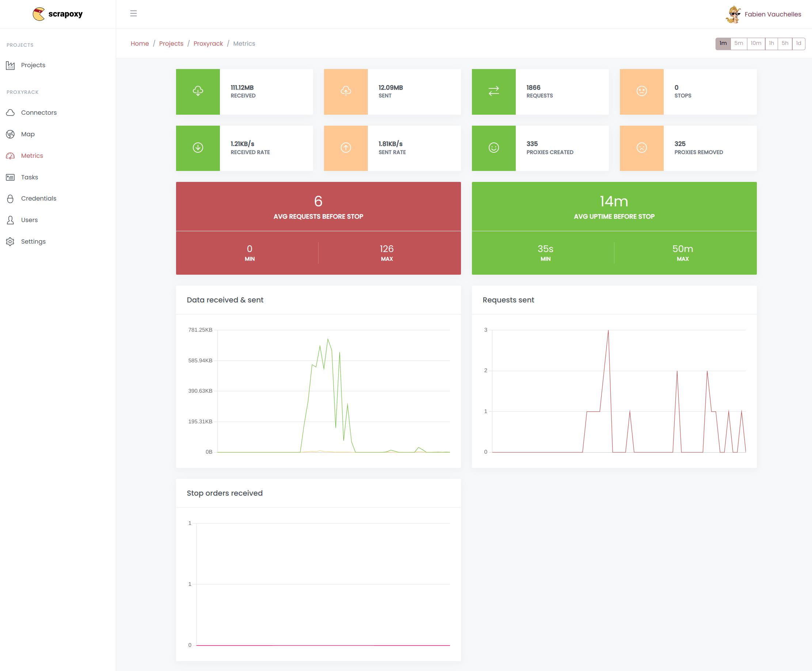The height and width of the screenshot is (671, 812).
Task: Collapse the navigation using the menu button
Action: click(x=133, y=13)
